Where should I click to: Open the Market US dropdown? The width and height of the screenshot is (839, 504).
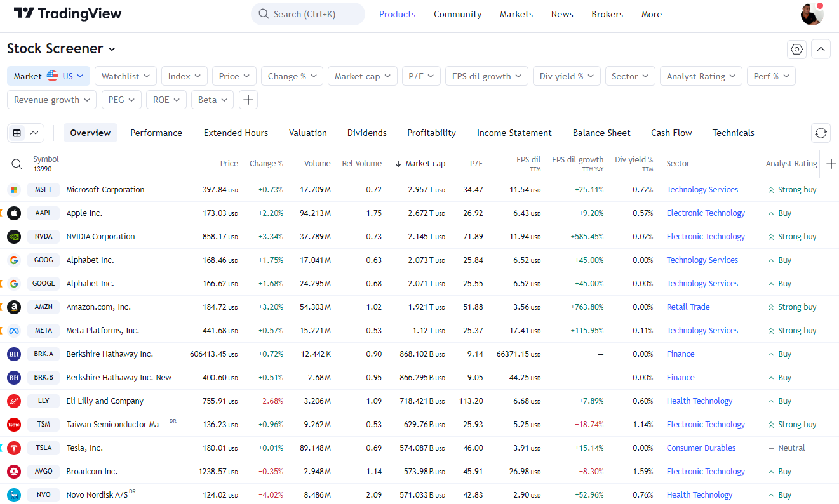coord(48,76)
